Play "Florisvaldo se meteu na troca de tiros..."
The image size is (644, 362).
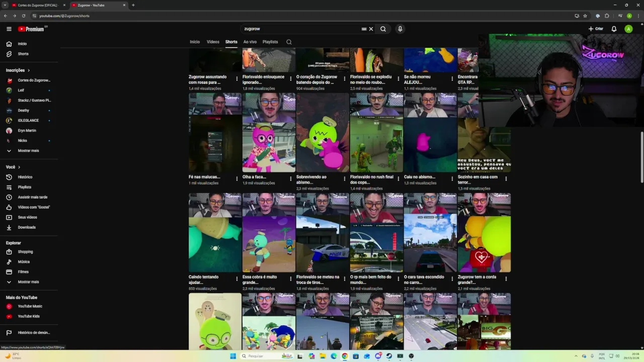[323, 233]
